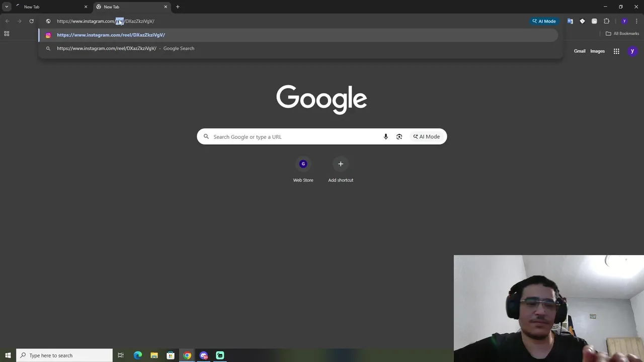
Task: Select the Google Search suggestion for URL
Action: pyautogui.click(x=298, y=48)
